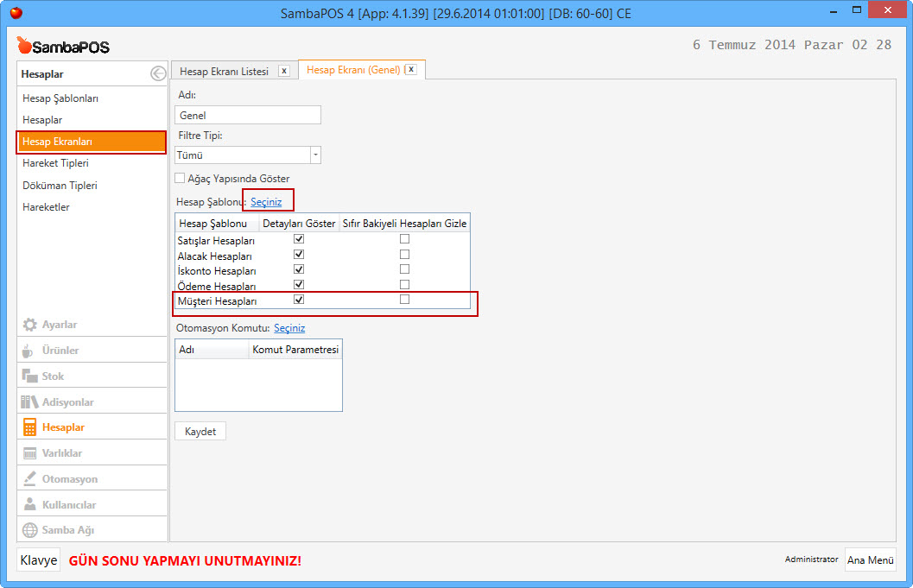Collapse the Hesaplar panel with back arrow
Viewport: 913px width, 588px height.
tap(157, 74)
